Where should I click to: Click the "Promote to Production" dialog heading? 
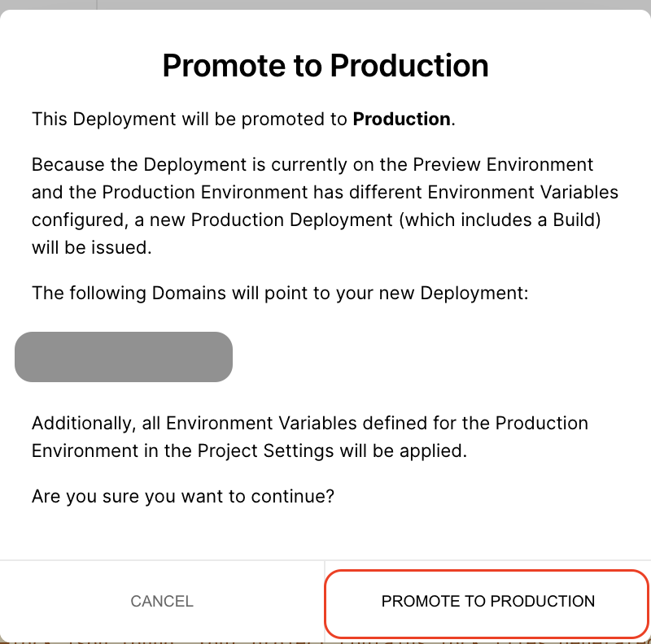pyautogui.click(x=325, y=65)
